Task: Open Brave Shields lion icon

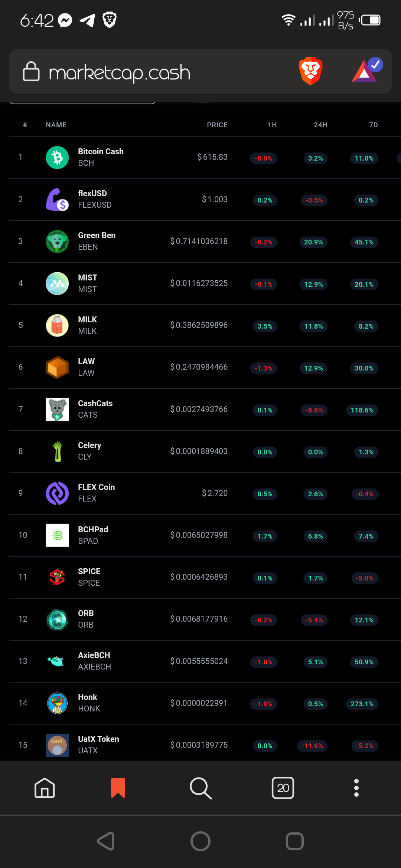Action: (x=310, y=71)
